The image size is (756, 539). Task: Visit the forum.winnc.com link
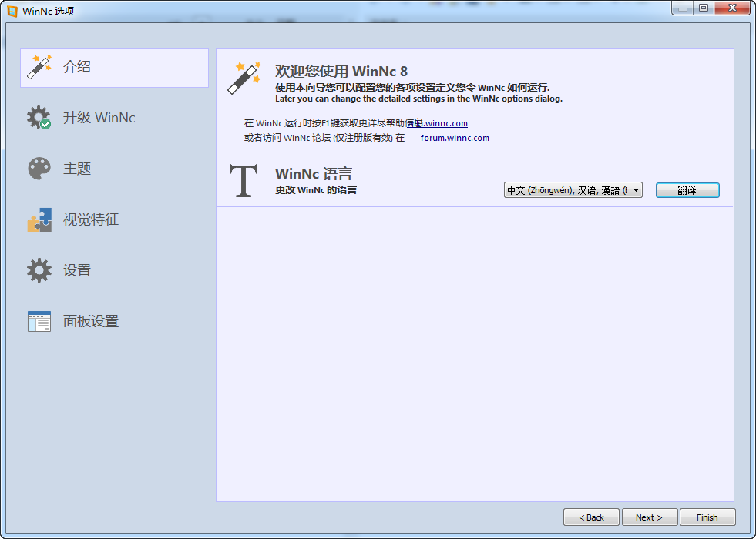tap(455, 139)
